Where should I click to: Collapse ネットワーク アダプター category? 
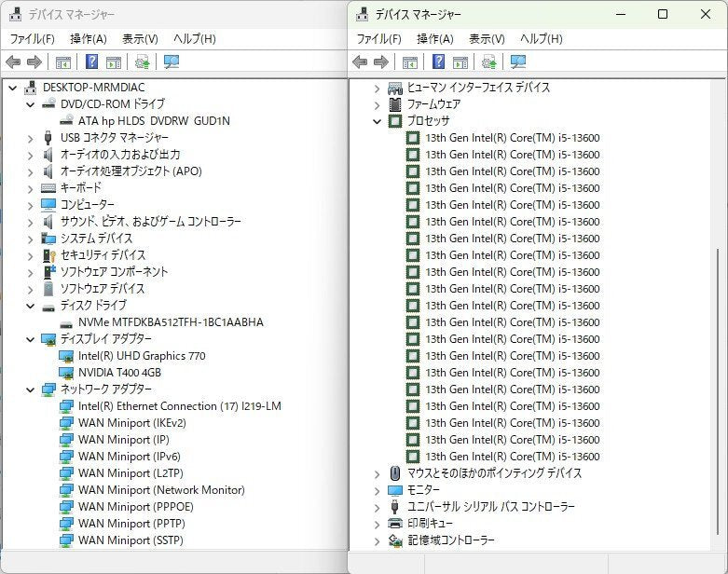(30, 389)
